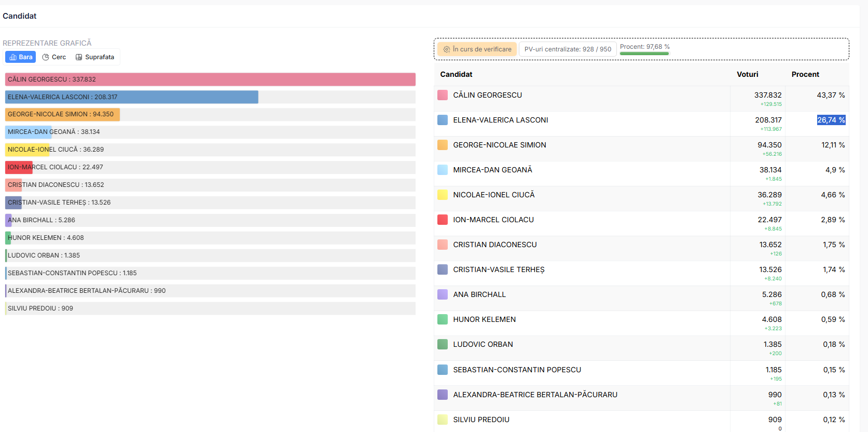Viewport: 868px width, 432px height.
Task: Click the Elena-Valerica Lasconi chart bar
Action: pos(132,97)
